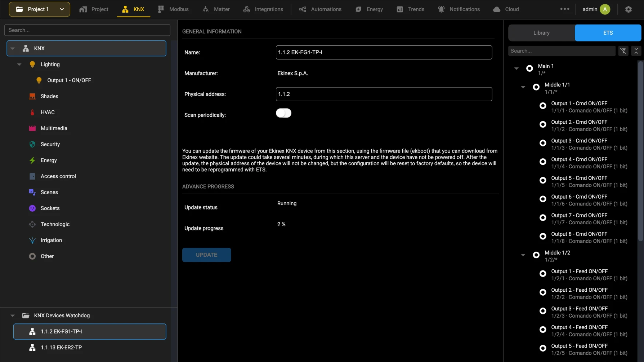Click the Name input field

[384, 52]
